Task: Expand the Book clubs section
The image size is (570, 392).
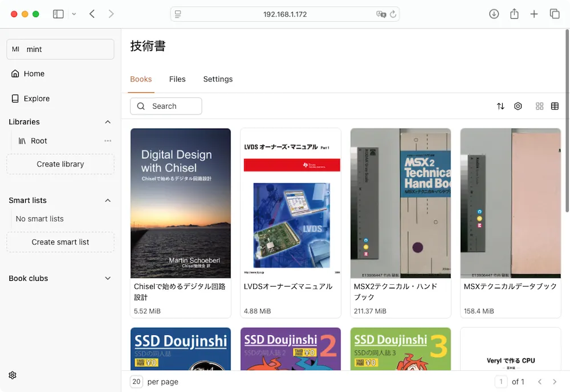Action: [108, 278]
